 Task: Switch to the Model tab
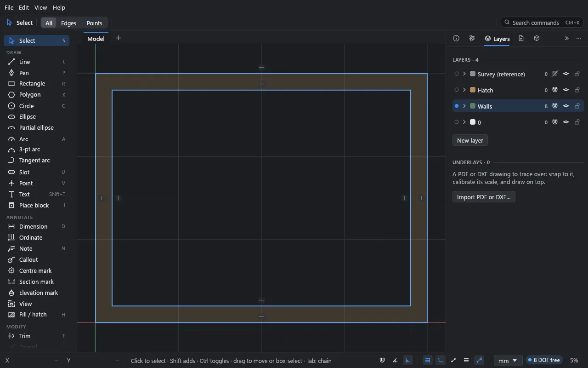[x=96, y=39]
